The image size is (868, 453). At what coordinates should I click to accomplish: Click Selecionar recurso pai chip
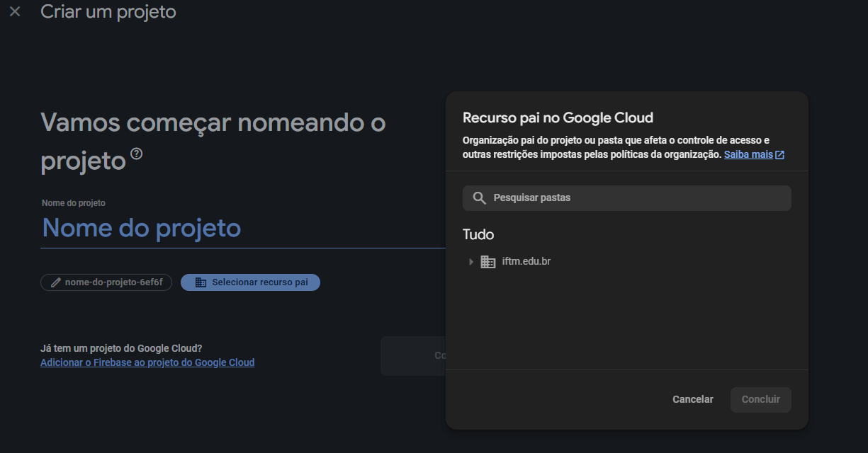[250, 282]
